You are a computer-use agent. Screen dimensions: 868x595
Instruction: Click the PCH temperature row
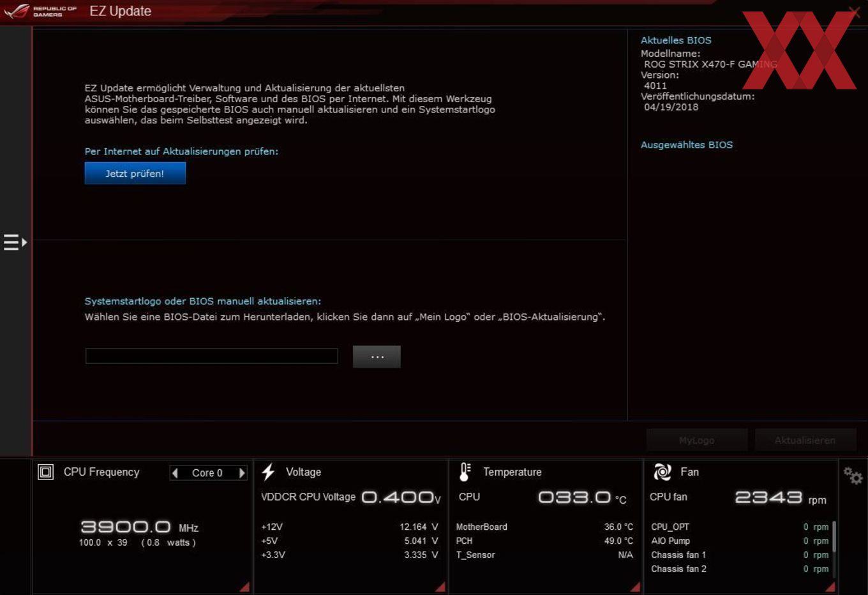[544, 541]
